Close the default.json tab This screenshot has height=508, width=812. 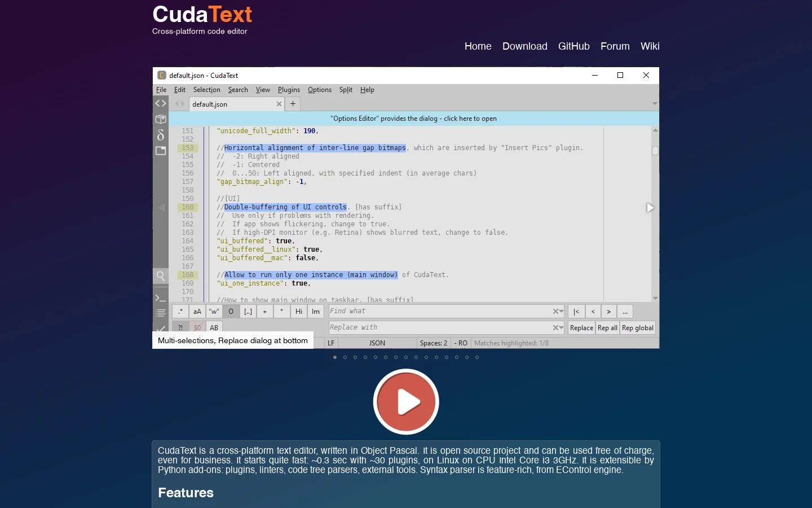279,104
